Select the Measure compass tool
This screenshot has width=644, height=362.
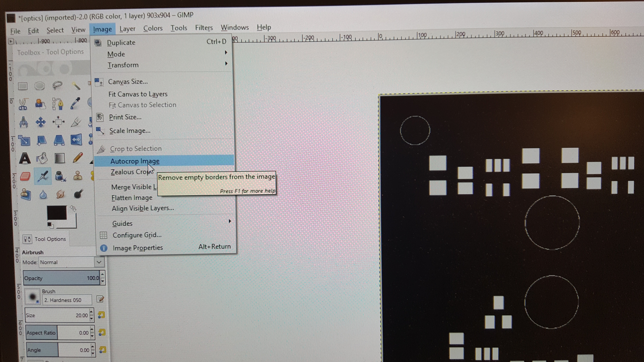(x=24, y=122)
